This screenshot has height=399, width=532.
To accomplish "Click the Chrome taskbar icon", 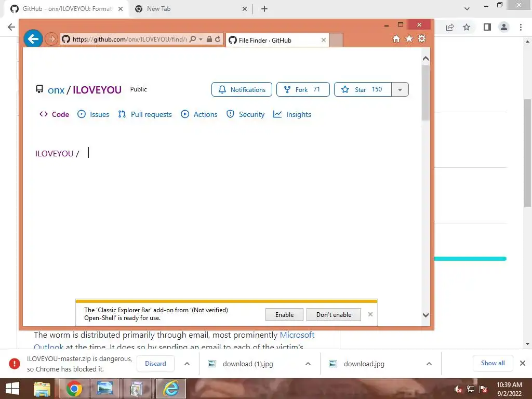I will coord(74,389).
